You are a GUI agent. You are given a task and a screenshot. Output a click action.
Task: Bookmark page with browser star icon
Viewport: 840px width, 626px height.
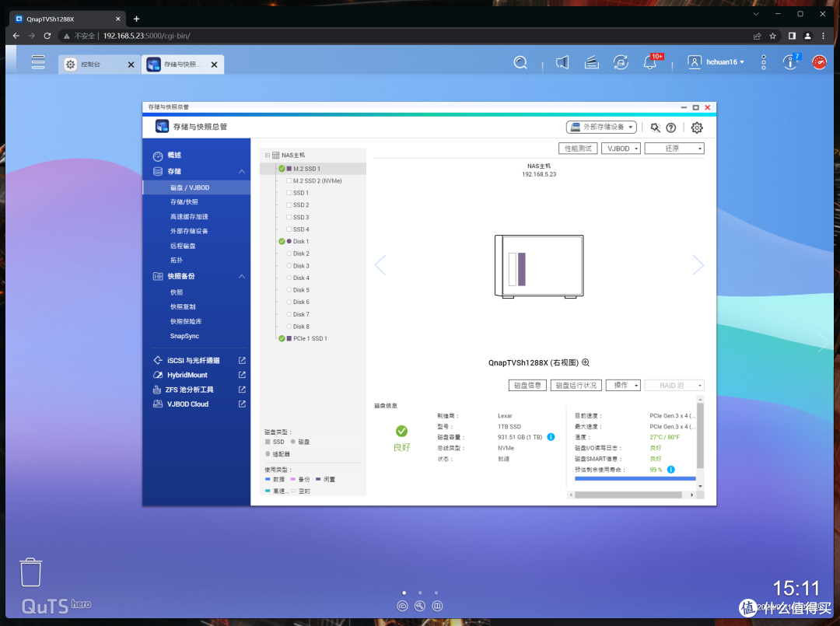(x=772, y=36)
